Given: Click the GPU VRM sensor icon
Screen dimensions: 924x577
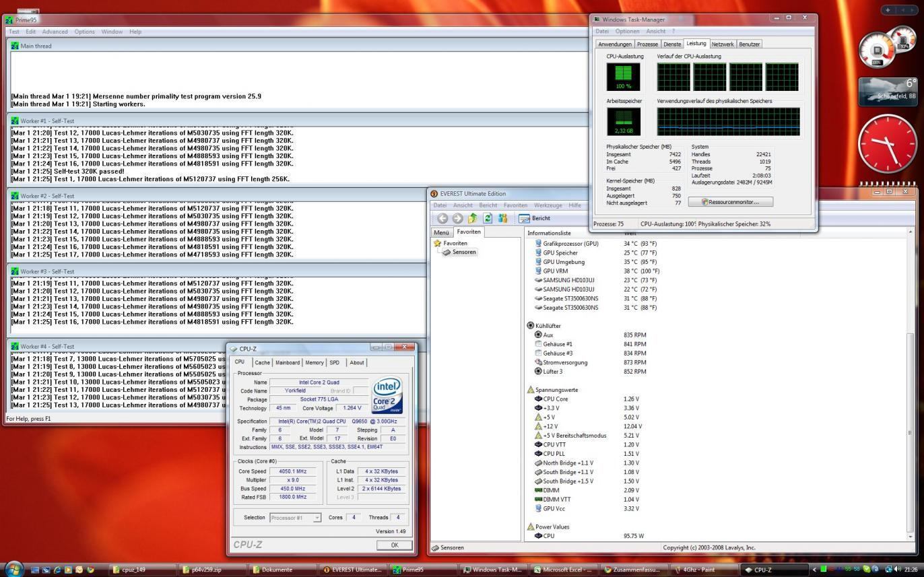Looking at the screenshot, I should [538, 271].
